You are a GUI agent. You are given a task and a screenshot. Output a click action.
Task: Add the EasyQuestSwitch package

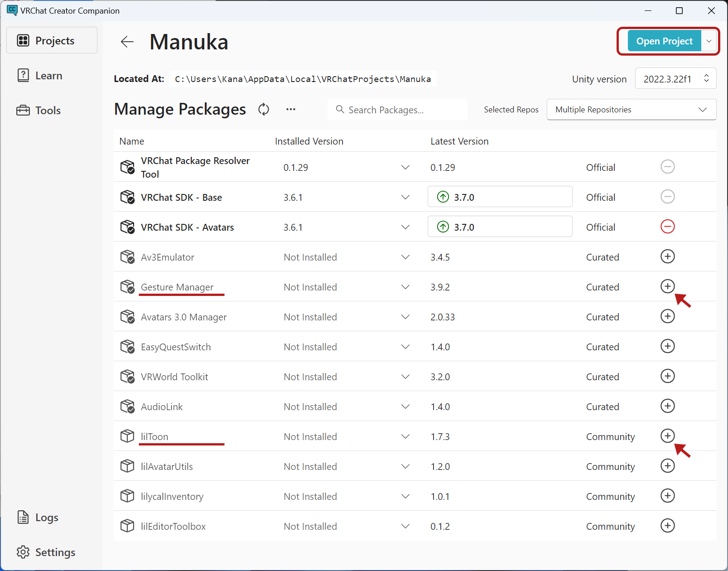667,346
